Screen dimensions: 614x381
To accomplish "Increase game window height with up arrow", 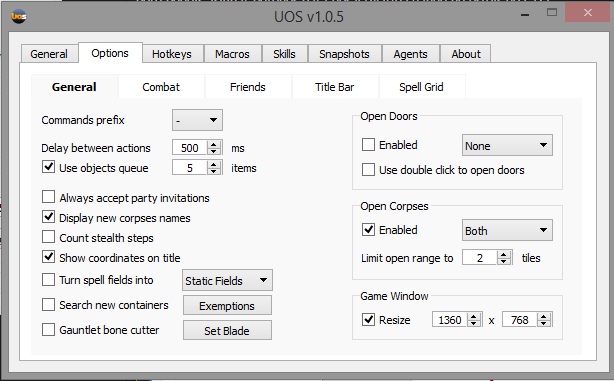I will point(544,316).
